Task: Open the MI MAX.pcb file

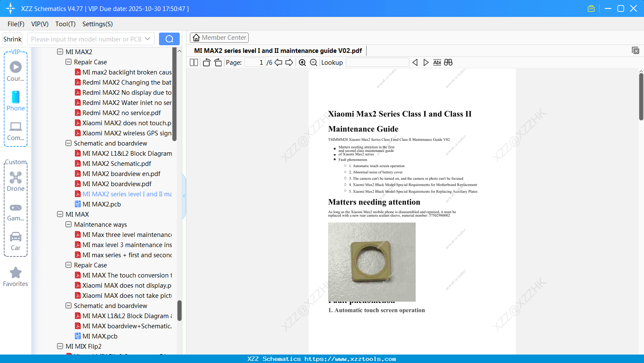Action: pos(100,336)
